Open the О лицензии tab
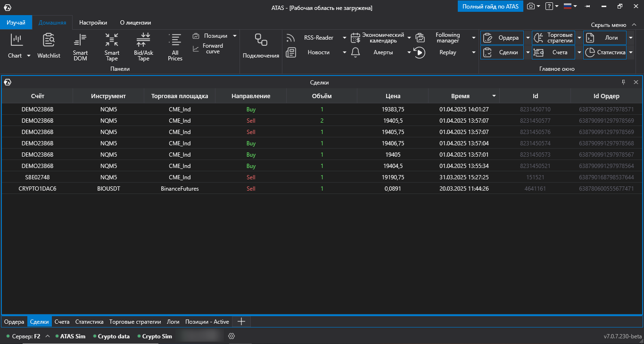This screenshot has width=644, height=344. click(136, 22)
